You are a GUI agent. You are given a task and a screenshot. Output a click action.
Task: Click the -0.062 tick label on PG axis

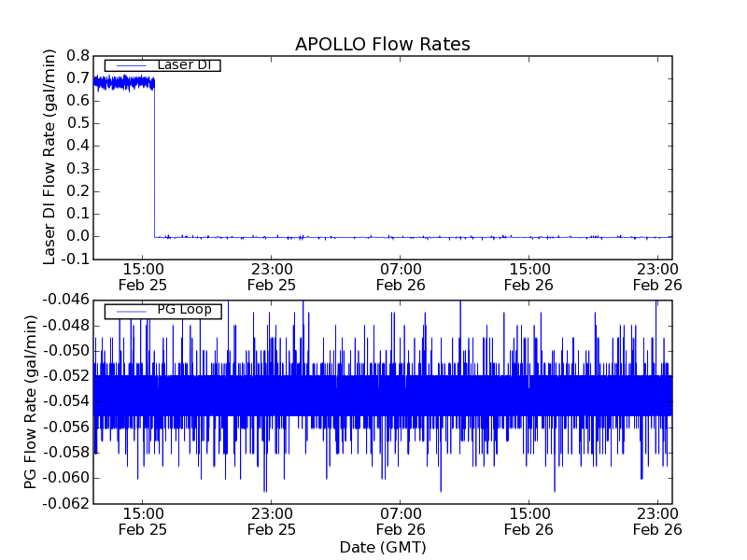coord(65,503)
